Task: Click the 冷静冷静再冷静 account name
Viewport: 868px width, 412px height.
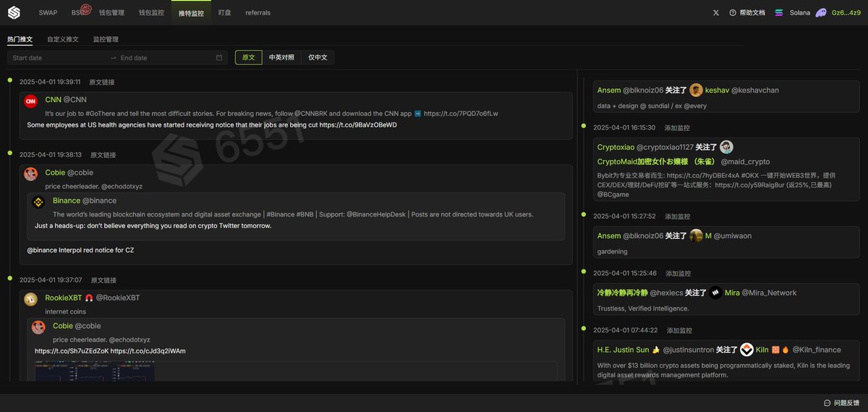Action: tap(622, 293)
